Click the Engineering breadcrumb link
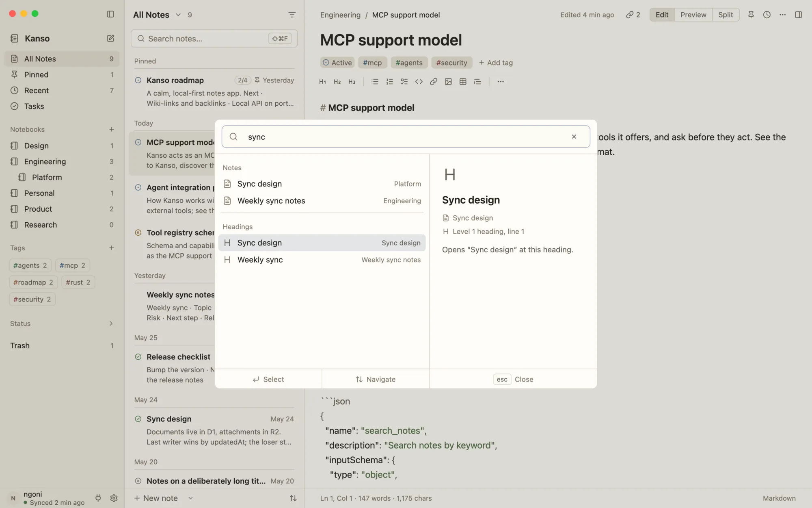The width and height of the screenshot is (812, 508). [340, 15]
